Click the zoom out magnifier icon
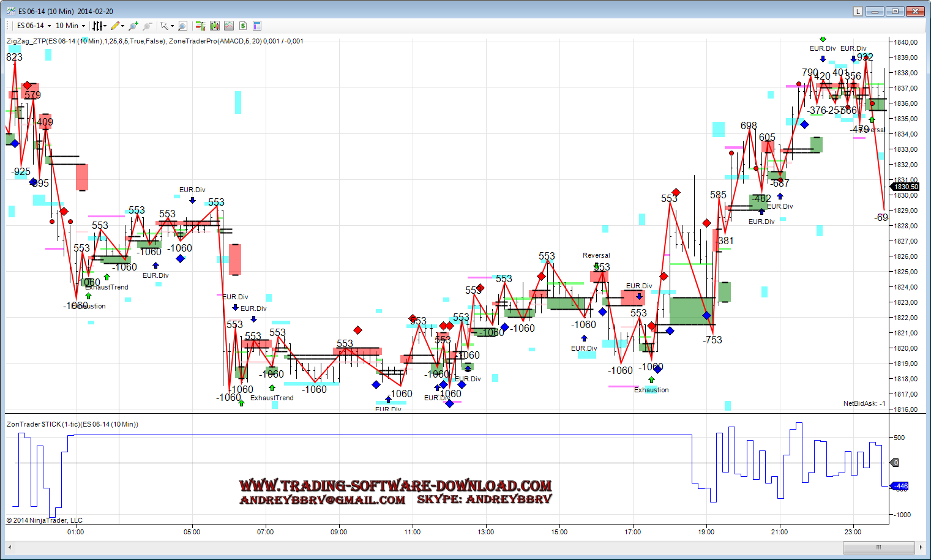The height and width of the screenshot is (560, 931). (147, 26)
